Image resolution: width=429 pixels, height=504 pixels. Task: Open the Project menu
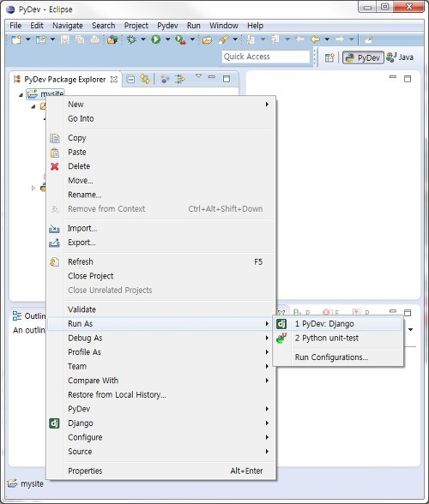point(136,26)
